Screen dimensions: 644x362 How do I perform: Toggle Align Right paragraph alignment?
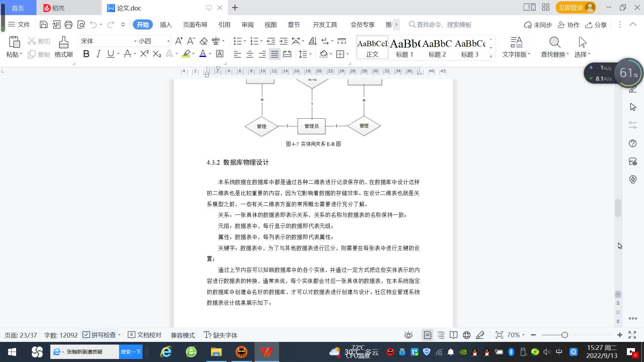262,54
